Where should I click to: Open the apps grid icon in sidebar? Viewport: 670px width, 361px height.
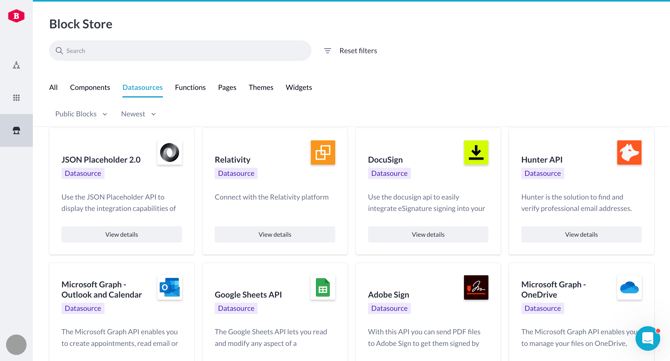[16, 98]
